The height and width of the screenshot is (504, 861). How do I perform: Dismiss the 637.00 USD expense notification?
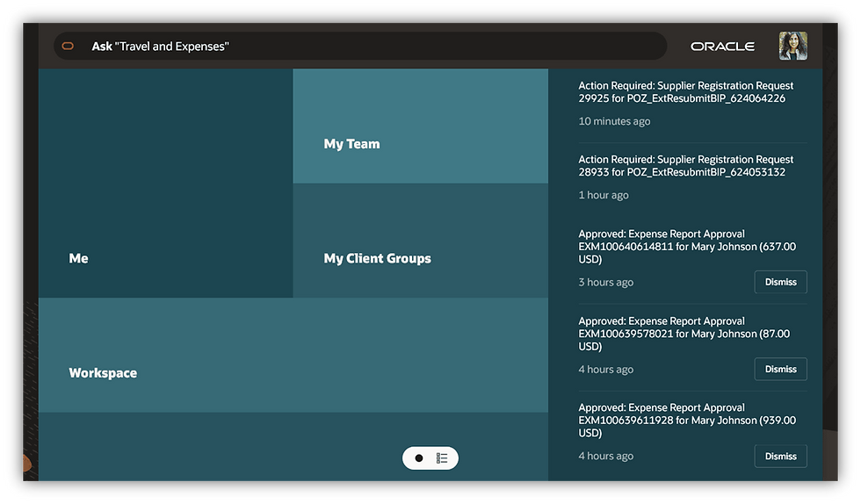pyautogui.click(x=780, y=282)
